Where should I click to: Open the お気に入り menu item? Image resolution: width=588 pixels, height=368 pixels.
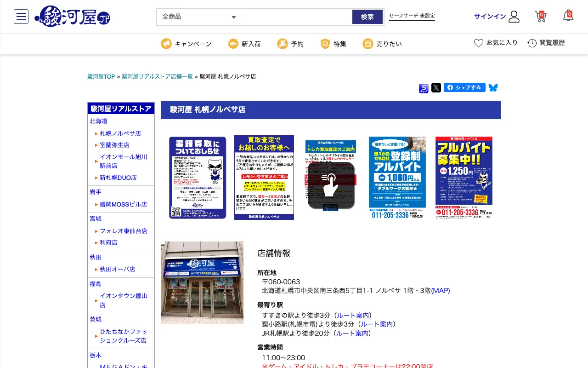[502, 43]
